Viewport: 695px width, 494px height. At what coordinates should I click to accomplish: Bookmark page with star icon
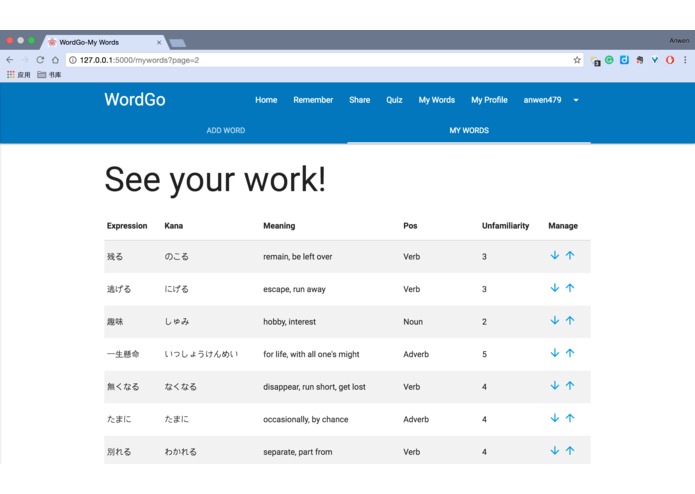coord(577,60)
